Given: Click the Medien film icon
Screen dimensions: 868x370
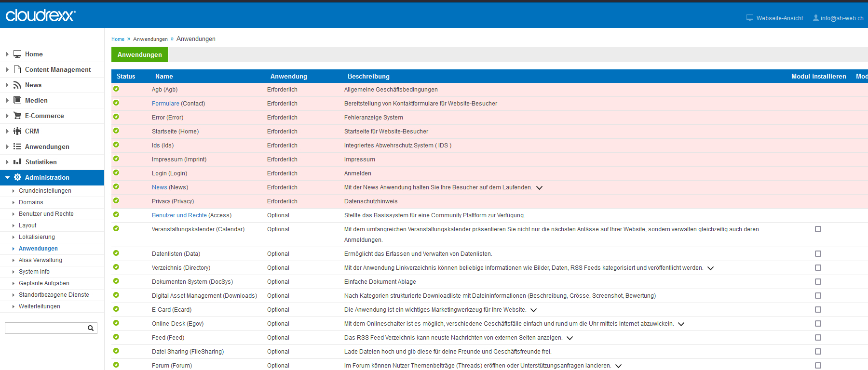Looking at the screenshot, I should click(x=17, y=100).
